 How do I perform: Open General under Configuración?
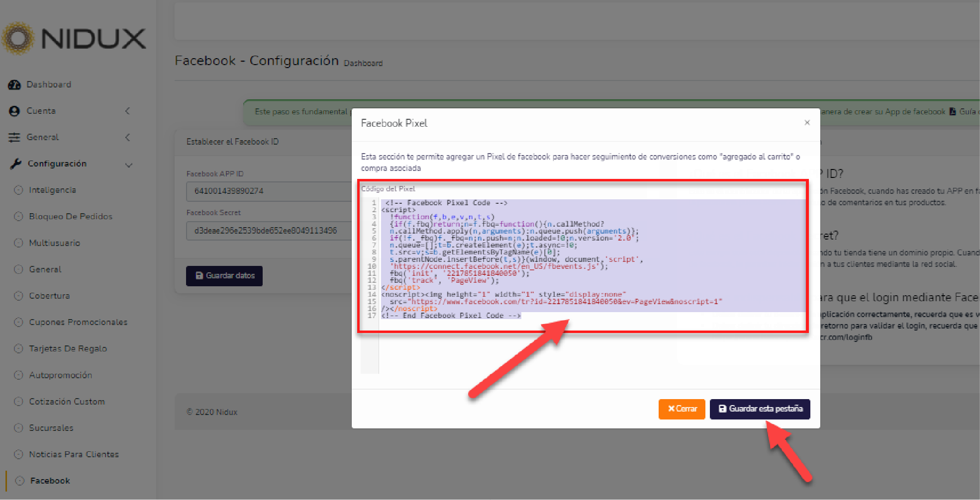point(45,269)
